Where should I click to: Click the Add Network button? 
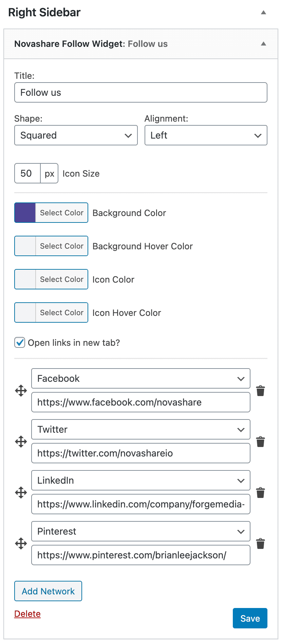(x=48, y=591)
